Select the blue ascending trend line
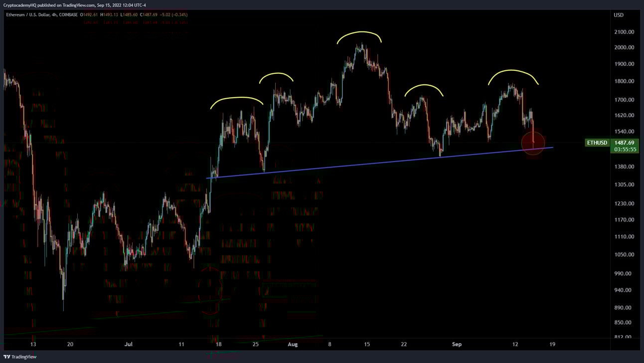644x363 pixels. 380,163
